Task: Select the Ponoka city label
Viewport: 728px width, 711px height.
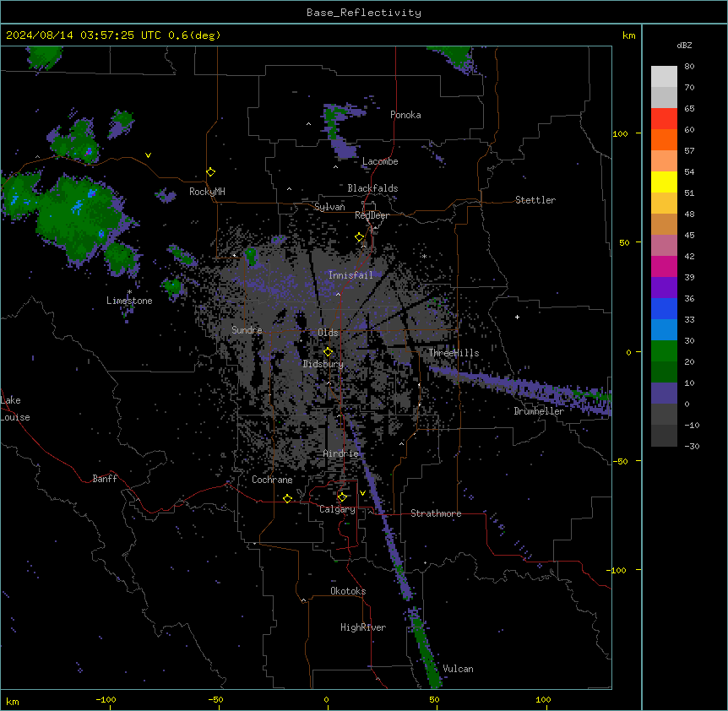Action: coord(405,115)
